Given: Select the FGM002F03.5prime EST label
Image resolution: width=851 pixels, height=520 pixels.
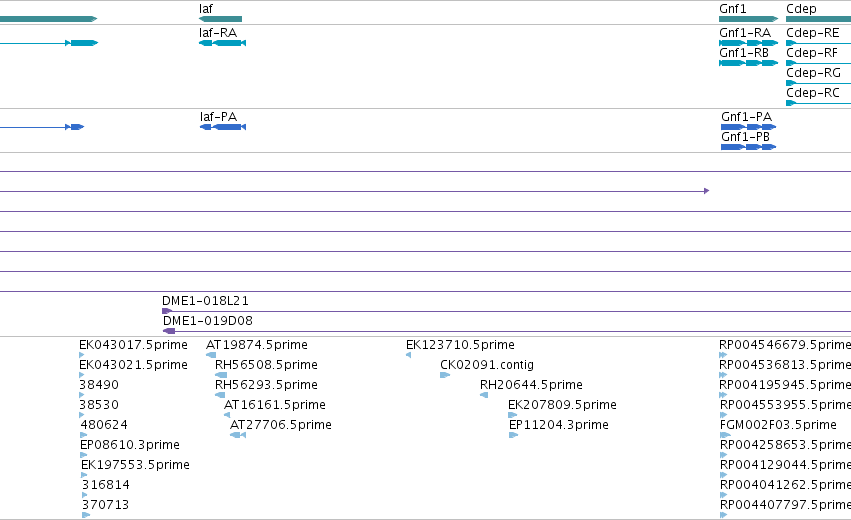Looking at the screenshot, I should 778,424.
